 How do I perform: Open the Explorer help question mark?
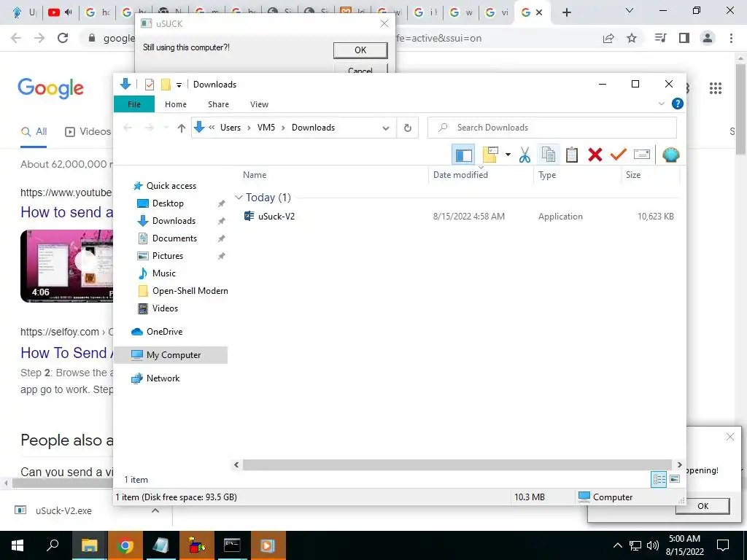tap(678, 104)
